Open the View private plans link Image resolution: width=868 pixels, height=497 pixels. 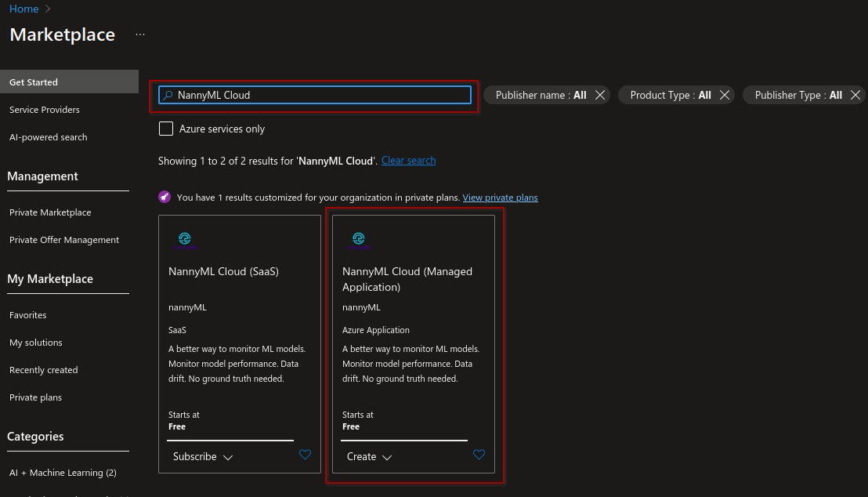pos(500,198)
